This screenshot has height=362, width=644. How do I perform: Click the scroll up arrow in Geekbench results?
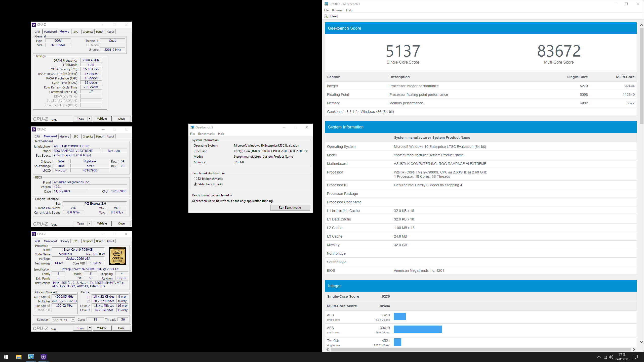(641, 25)
